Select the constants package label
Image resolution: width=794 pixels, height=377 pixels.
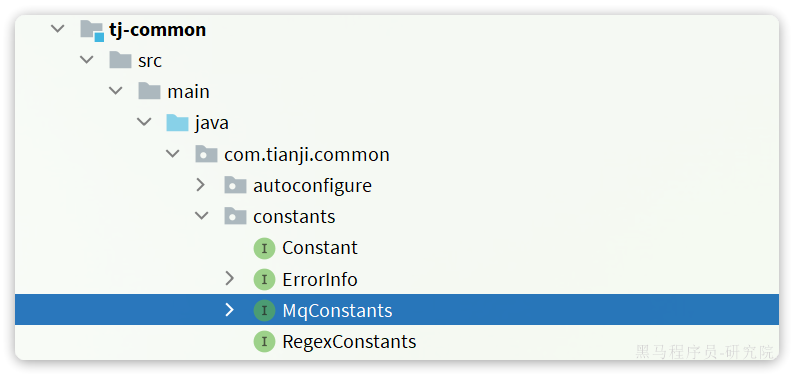coord(294,217)
